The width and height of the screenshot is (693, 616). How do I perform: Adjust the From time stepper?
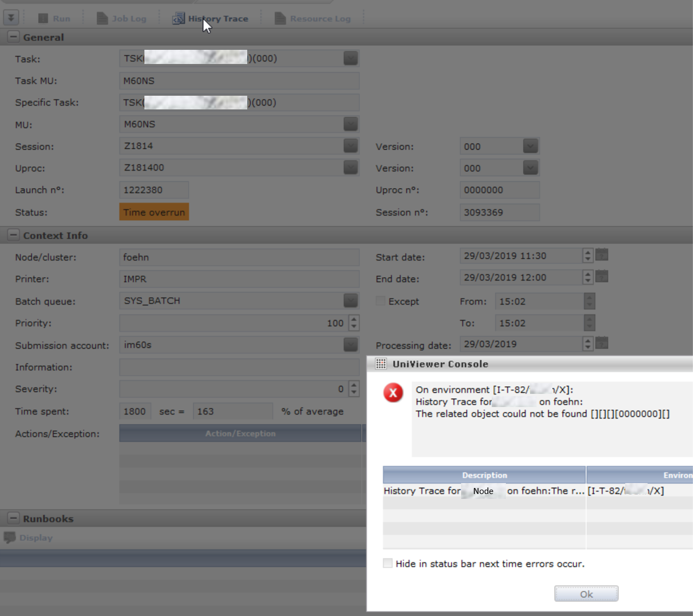[x=589, y=301]
